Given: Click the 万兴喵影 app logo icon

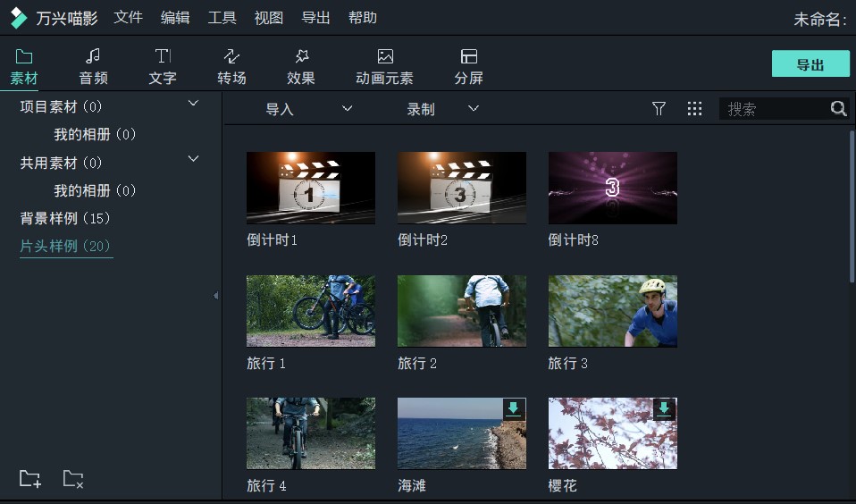Looking at the screenshot, I should pos(18,18).
